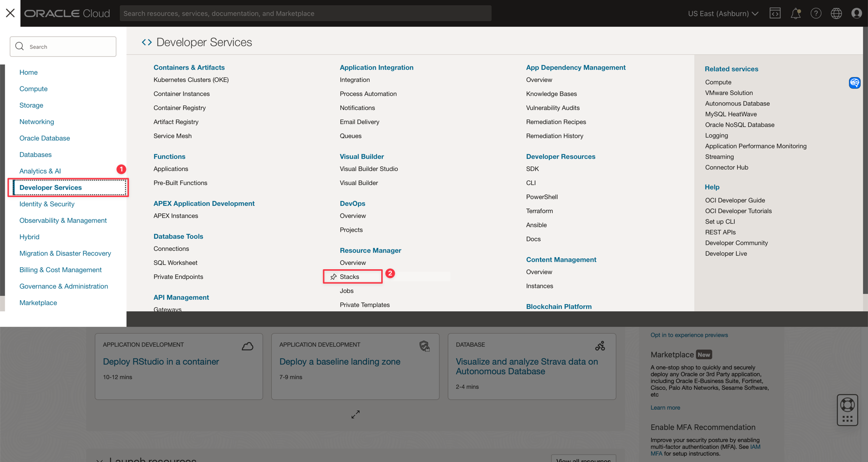The width and height of the screenshot is (868, 462).
Task: Open Process Automation link
Action: (368, 94)
